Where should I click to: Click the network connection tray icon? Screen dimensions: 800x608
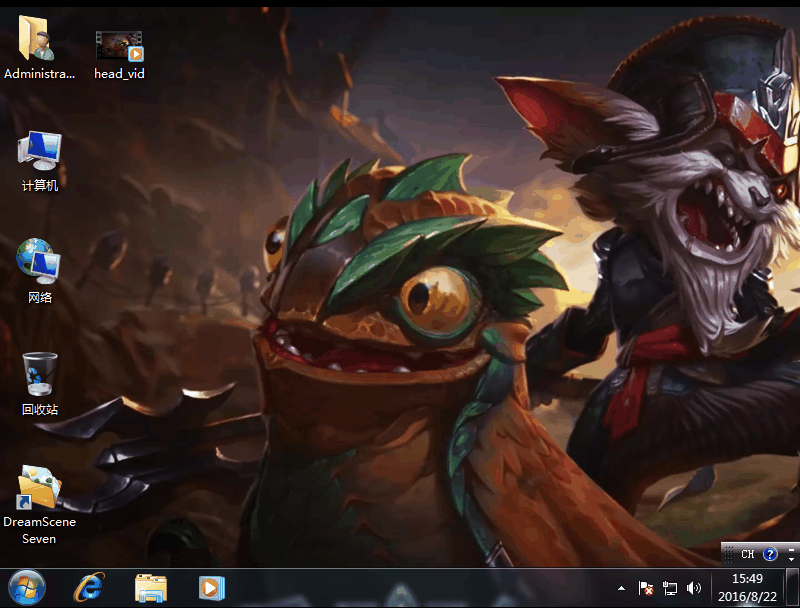670,589
